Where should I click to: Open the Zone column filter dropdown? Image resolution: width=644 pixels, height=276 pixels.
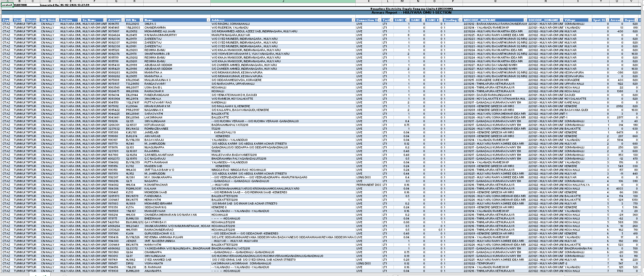pyautogui.click(x=11, y=20)
